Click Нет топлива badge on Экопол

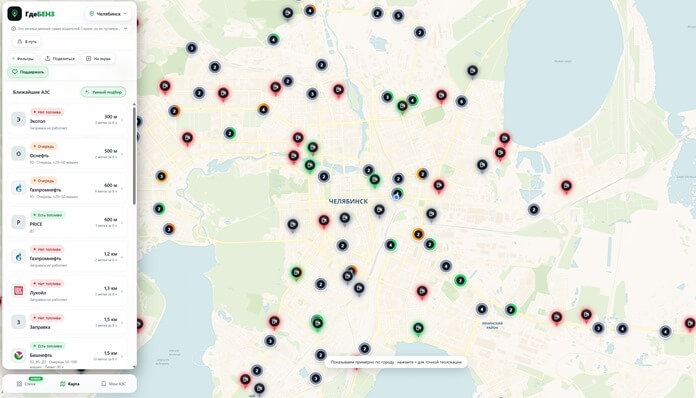point(47,112)
